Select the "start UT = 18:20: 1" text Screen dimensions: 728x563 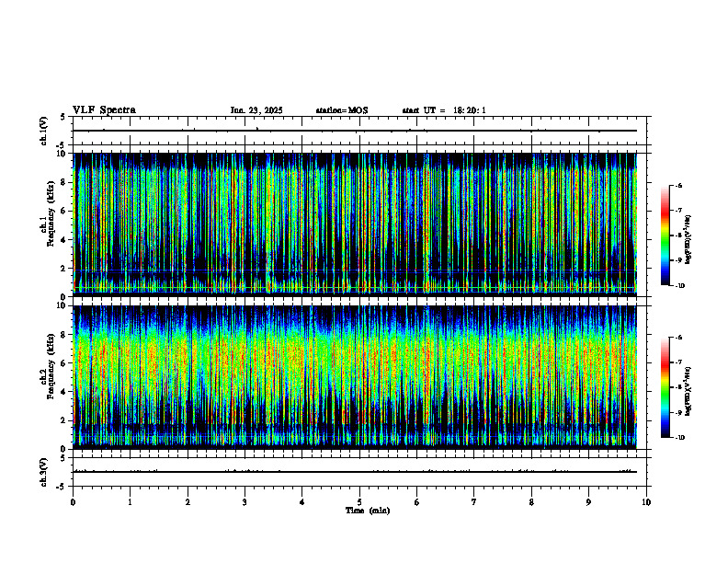pyautogui.click(x=444, y=110)
